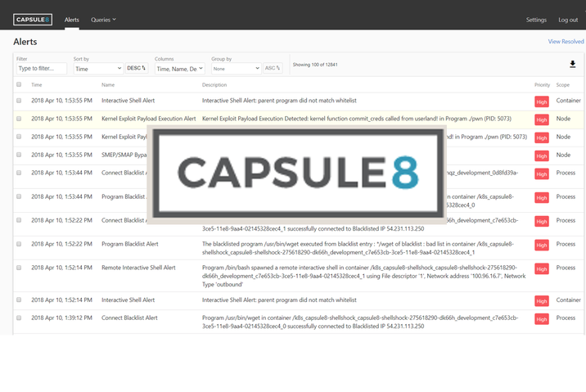Check the highlighted Kernel Exploit Payload Execution Alert row
The height and width of the screenshot is (392, 586).
tap(19, 119)
